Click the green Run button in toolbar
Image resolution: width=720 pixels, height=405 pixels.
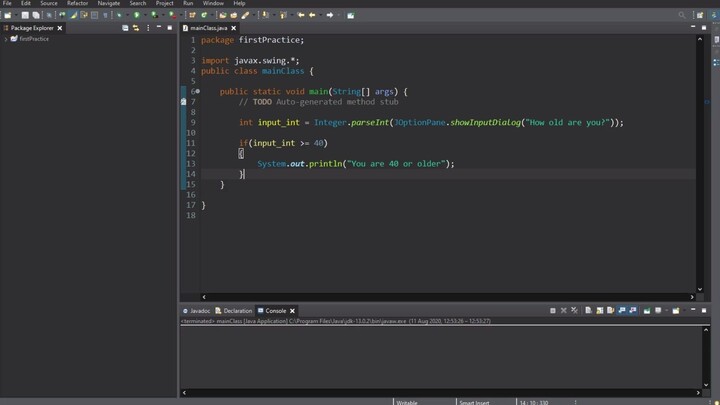[137, 15]
